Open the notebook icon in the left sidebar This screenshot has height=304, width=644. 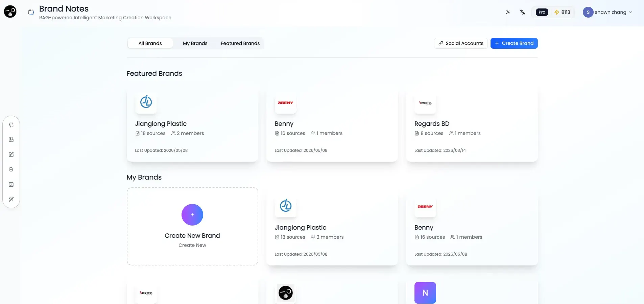[x=11, y=125]
